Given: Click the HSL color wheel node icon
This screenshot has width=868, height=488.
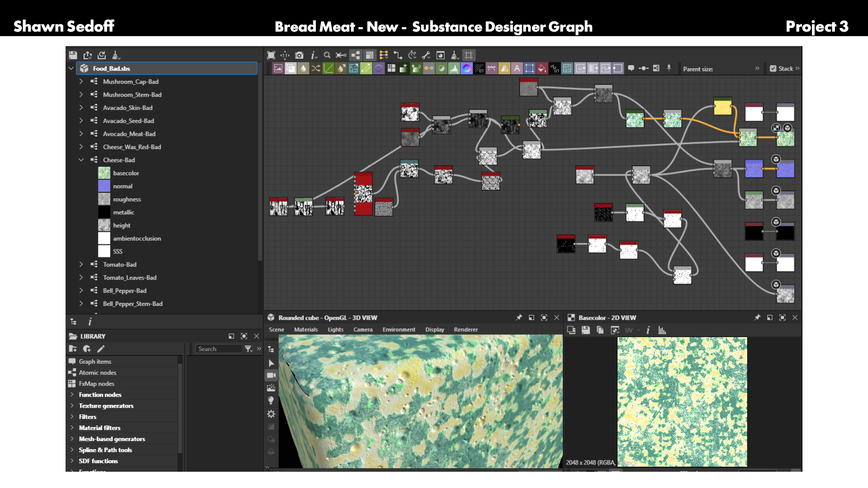Looking at the screenshot, I should [467, 68].
